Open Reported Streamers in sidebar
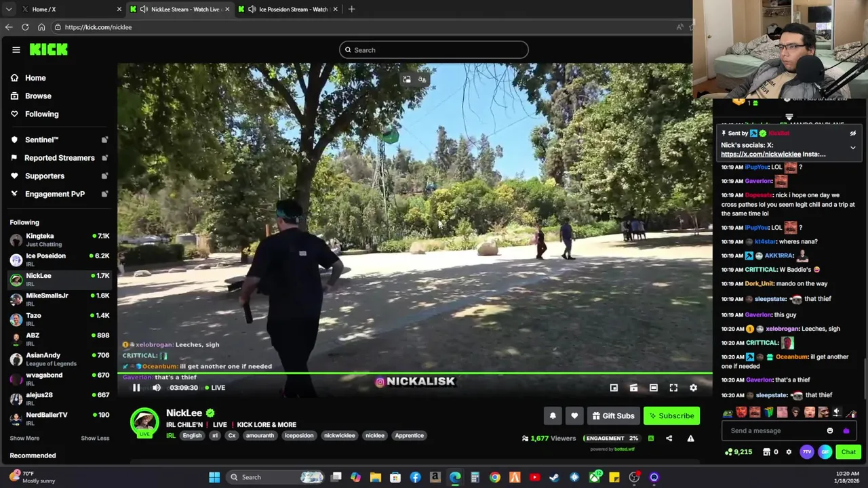The image size is (868, 488). click(59, 158)
